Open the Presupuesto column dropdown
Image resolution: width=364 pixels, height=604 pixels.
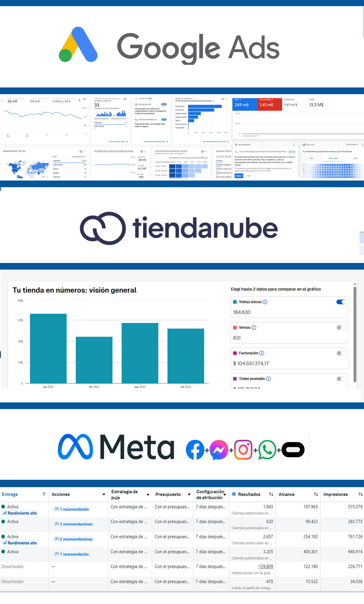click(x=189, y=494)
